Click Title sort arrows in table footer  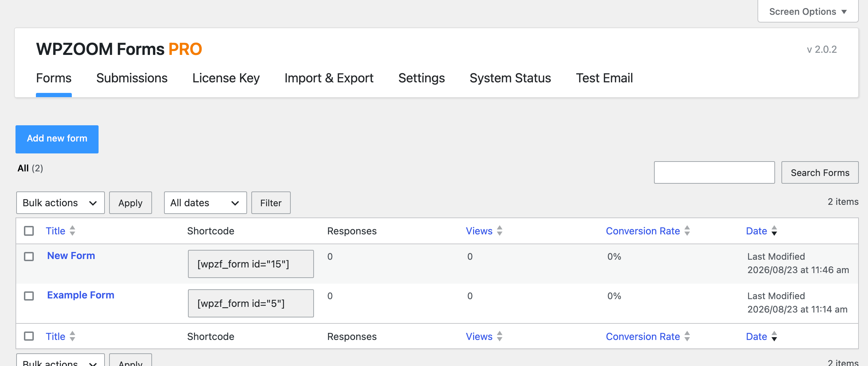pos(73,336)
